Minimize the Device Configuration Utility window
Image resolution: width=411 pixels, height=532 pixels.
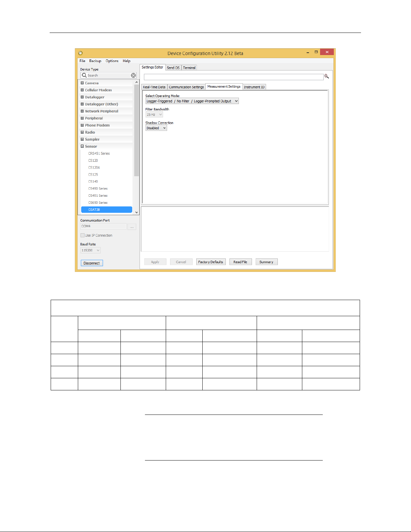pos(308,52)
